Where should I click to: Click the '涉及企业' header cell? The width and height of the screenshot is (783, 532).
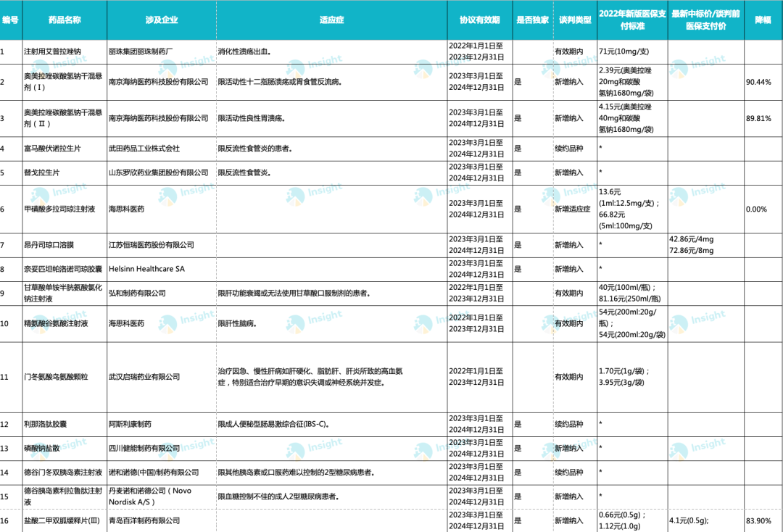[x=162, y=20]
